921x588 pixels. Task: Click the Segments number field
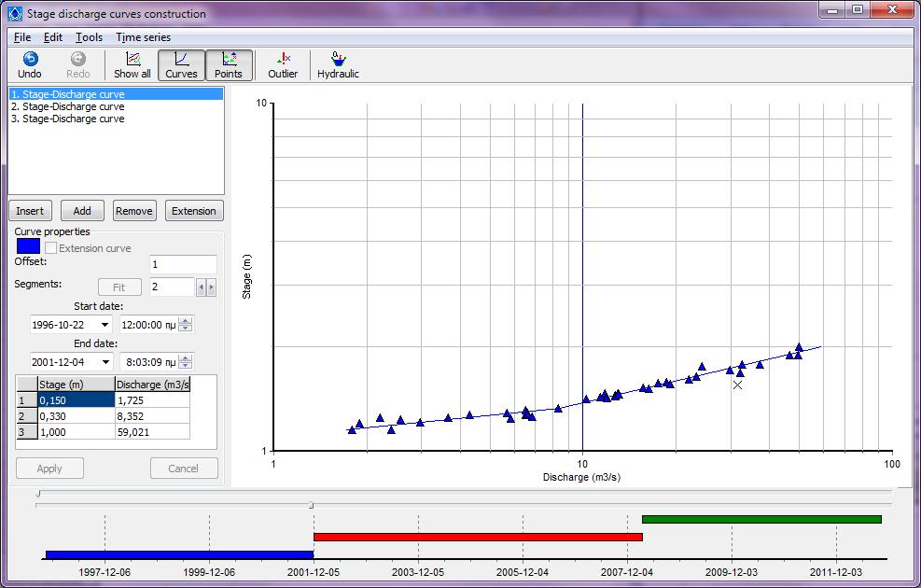click(172, 287)
